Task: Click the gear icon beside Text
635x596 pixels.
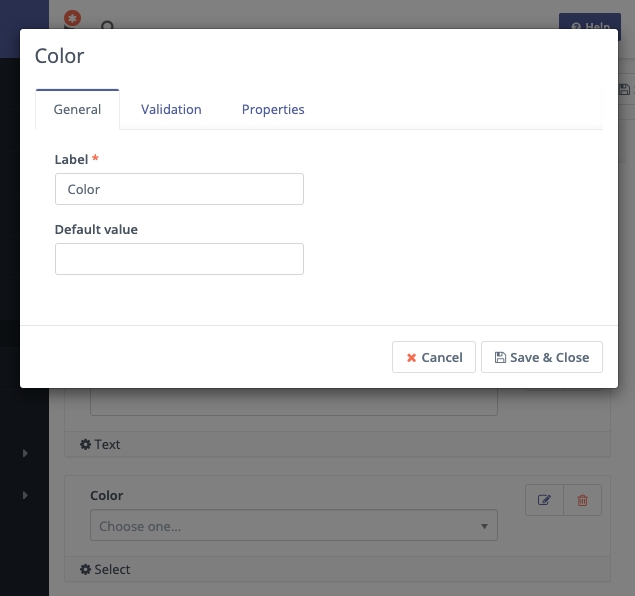Action: coord(85,444)
